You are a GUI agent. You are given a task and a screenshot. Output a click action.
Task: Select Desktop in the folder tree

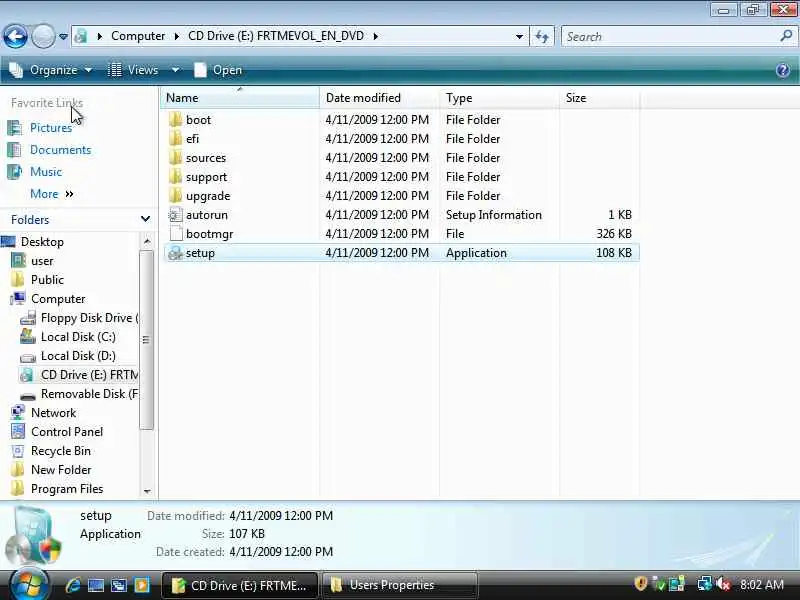coord(42,242)
